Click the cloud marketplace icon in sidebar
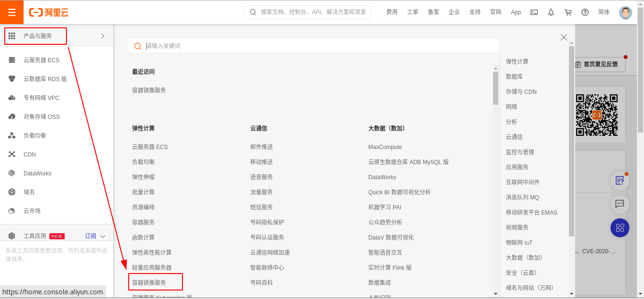The image size is (644, 299). click(x=12, y=211)
